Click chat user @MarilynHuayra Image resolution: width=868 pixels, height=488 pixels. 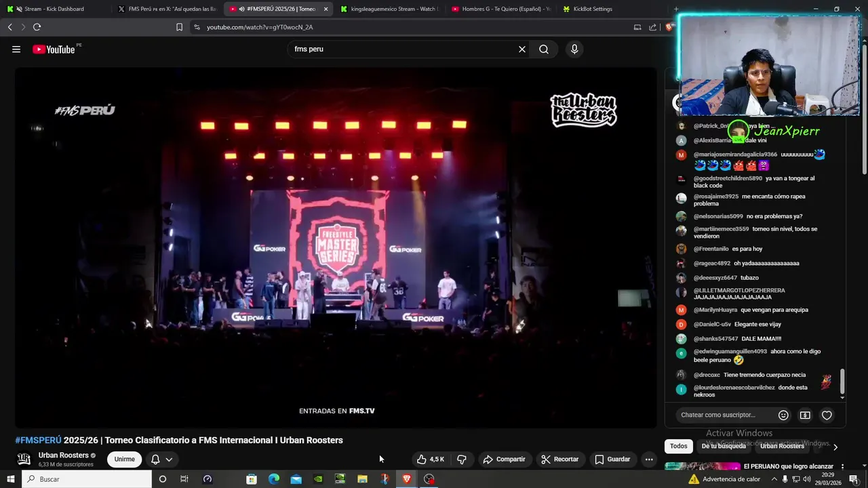715,310
